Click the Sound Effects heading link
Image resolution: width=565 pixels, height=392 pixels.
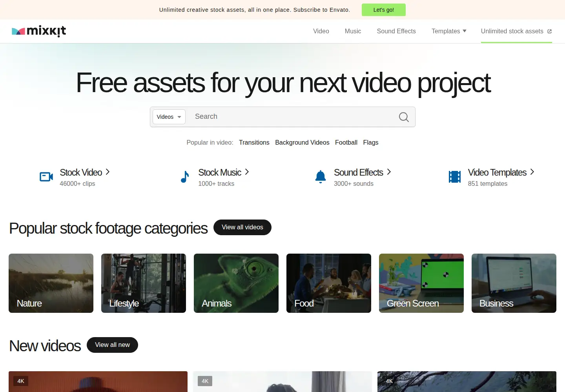coord(359,172)
